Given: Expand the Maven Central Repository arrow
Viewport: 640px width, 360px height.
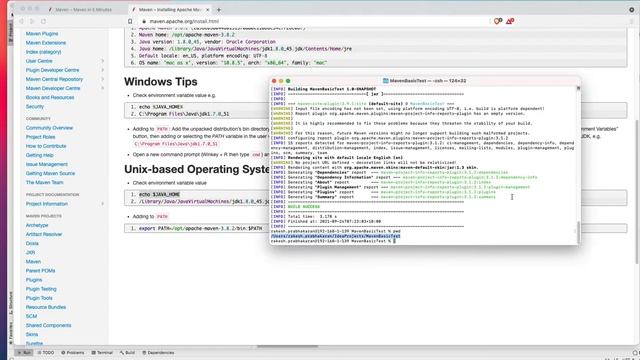Looking at the screenshot, I should [102, 79].
